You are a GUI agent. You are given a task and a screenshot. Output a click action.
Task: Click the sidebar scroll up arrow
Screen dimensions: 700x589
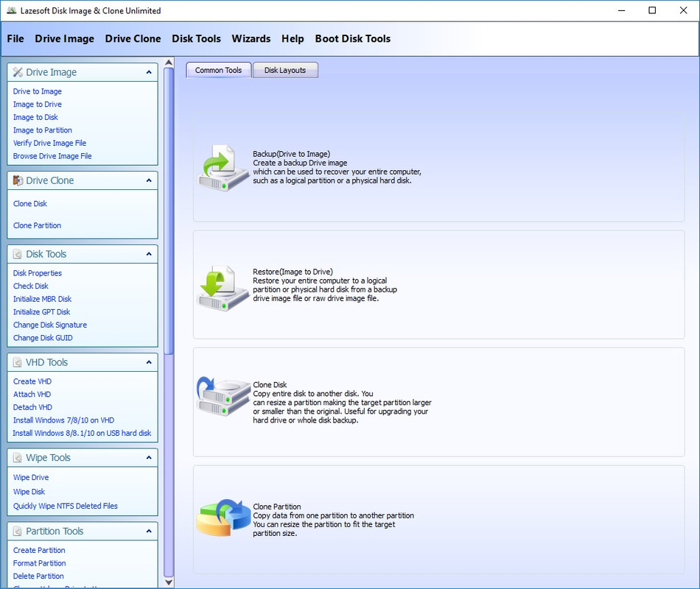click(x=169, y=63)
